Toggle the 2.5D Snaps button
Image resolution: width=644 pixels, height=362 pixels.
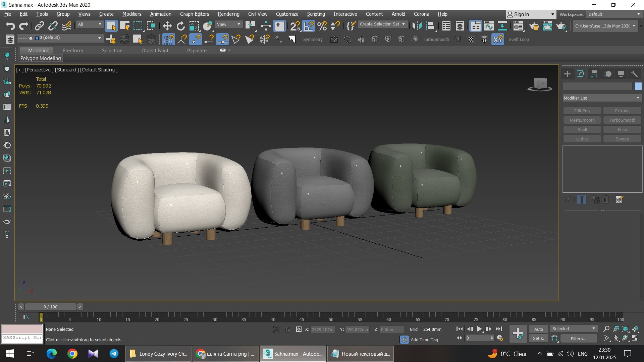[x=295, y=26]
